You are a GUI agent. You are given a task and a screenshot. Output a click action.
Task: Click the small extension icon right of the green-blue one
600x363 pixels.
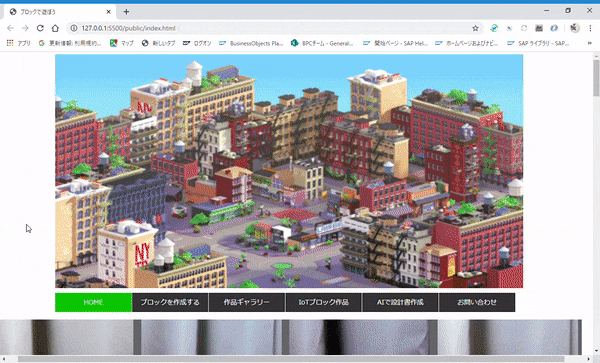tap(509, 28)
